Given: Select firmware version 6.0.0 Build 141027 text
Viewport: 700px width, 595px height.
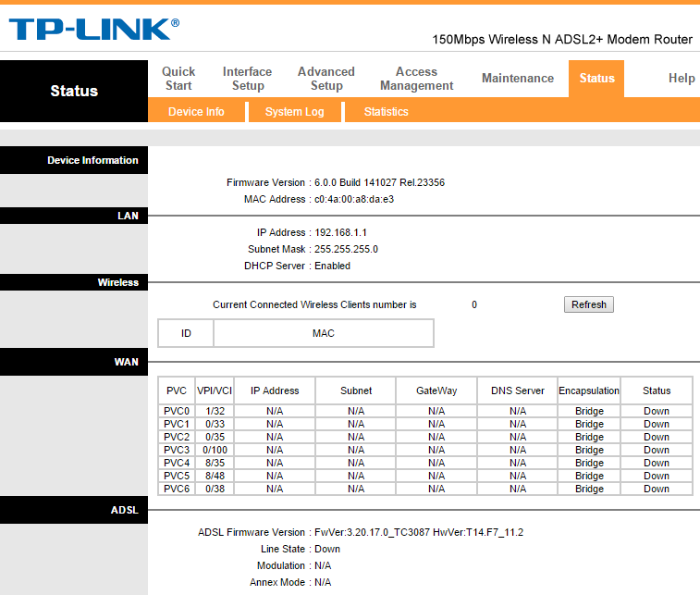Looking at the screenshot, I should [379, 182].
